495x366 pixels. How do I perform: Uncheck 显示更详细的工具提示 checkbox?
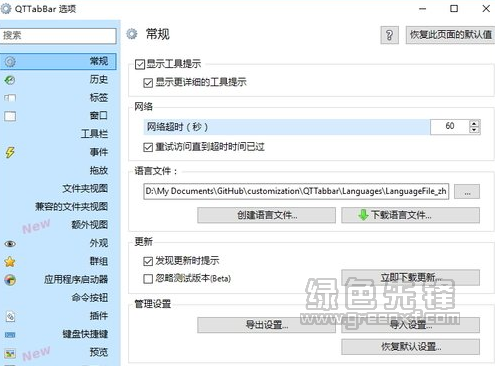[148, 82]
